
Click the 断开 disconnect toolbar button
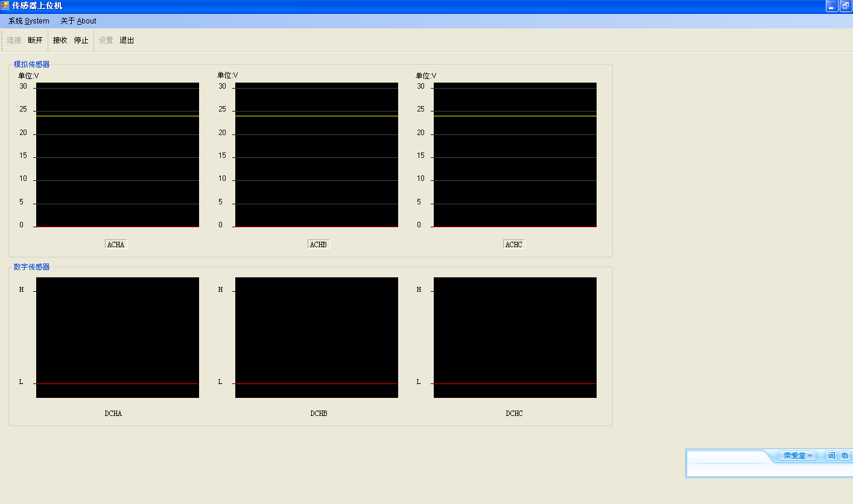pos(36,40)
